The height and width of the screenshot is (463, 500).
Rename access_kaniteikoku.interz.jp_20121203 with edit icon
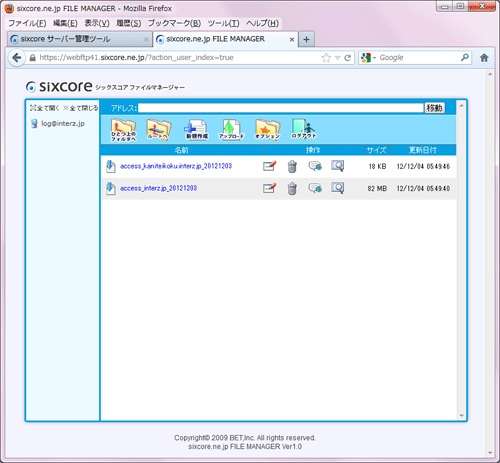pos(269,166)
